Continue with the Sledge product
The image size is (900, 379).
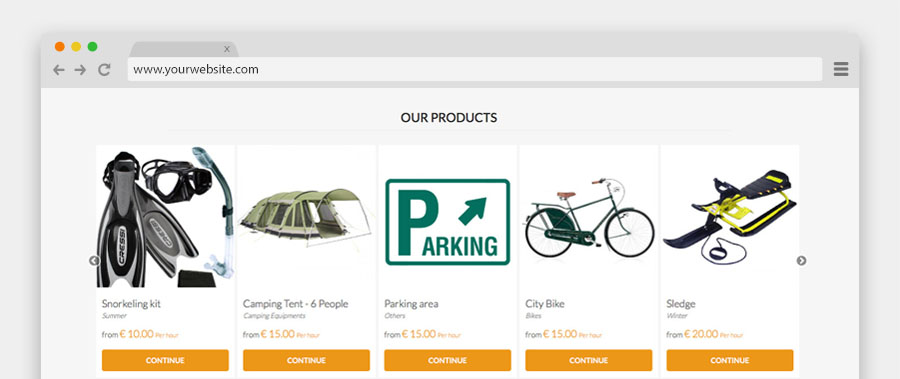(730, 360)
